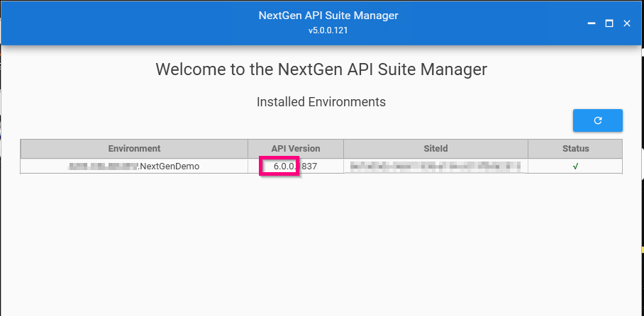Click the v5.0.0.121 version text
Viewport: 644px width, 316px height.
328,30
